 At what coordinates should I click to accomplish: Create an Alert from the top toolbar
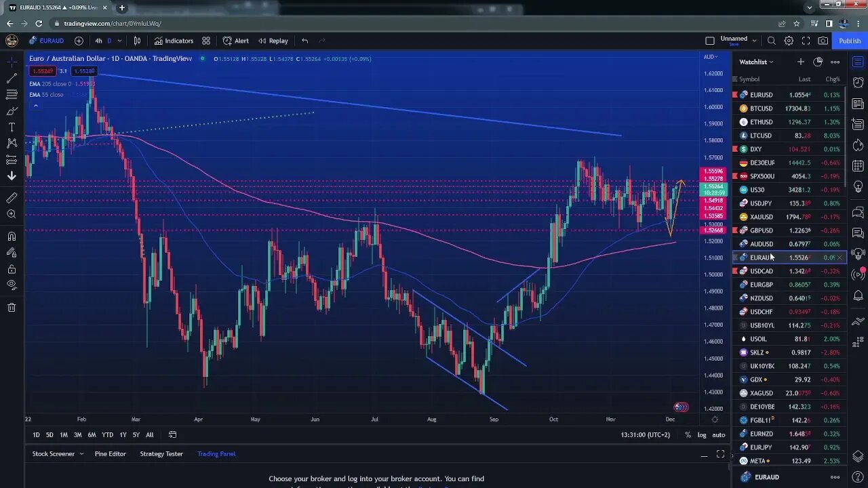(x=235, y=41)
